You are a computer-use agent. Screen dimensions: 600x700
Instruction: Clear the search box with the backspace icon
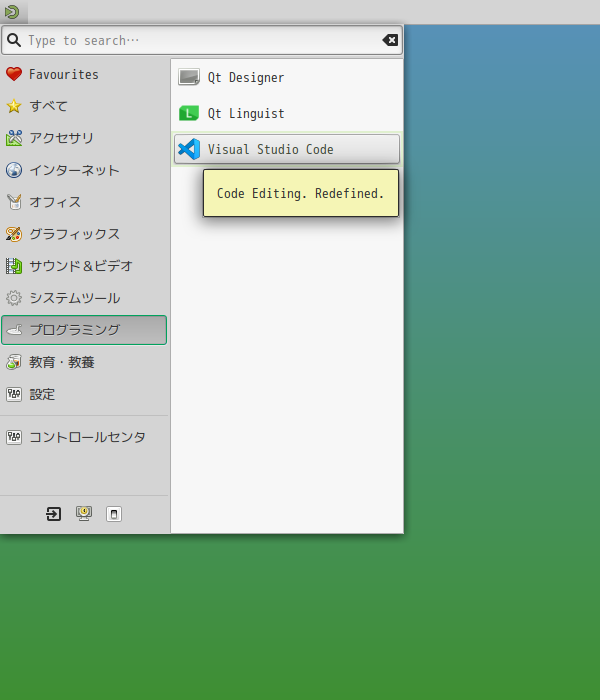click(x=390, y=40)
